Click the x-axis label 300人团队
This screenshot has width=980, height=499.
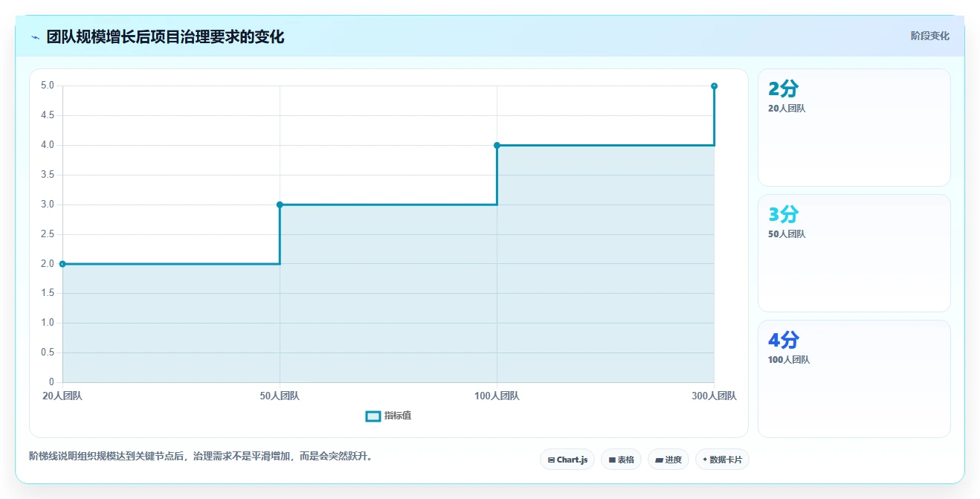point(714,396)
